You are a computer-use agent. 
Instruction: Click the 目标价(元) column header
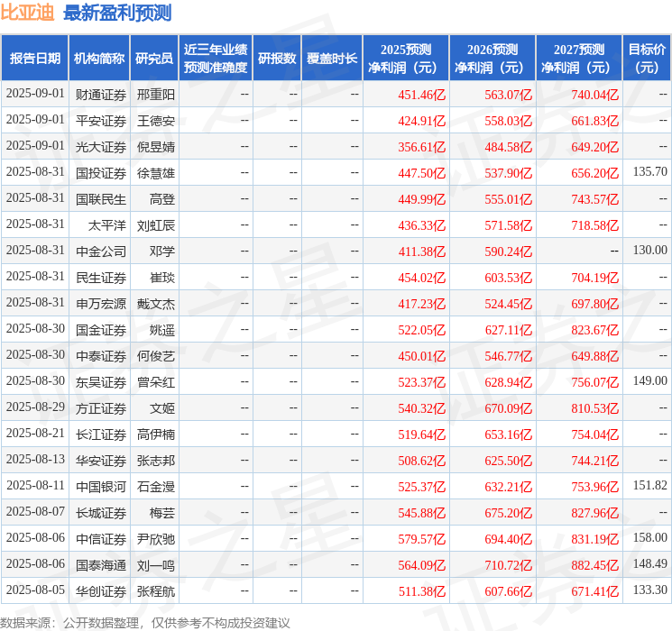point(647,59)
